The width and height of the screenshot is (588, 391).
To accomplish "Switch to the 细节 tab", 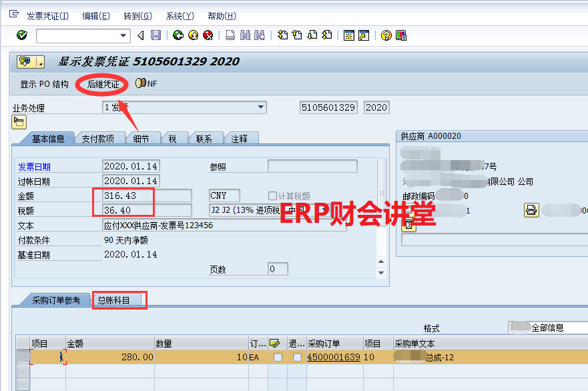I will tap(141, 139).
